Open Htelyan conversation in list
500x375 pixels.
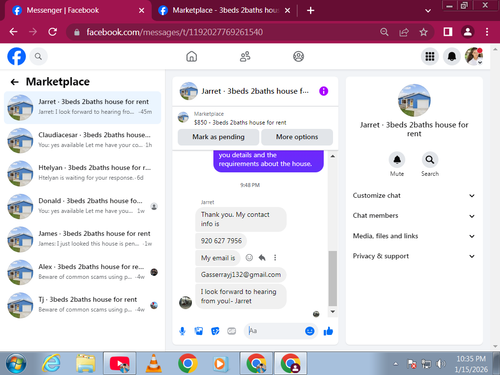[82, 173]
